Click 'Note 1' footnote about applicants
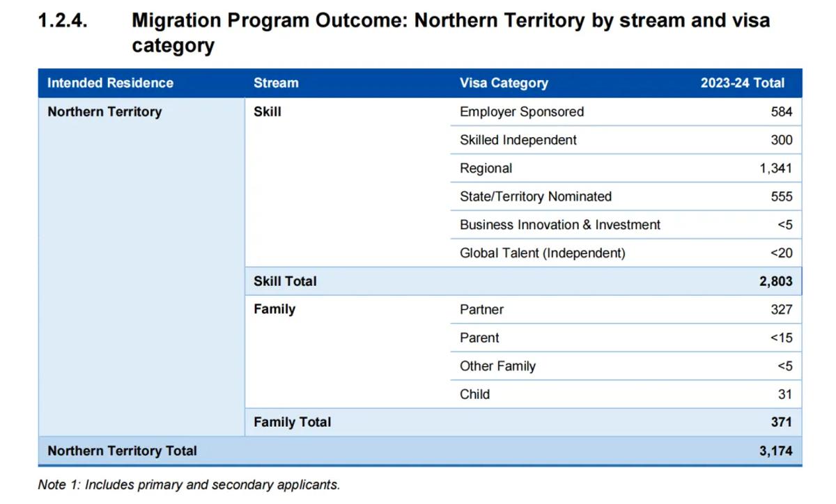This screenshot has width=836, height=504. click(x=189, y=485)
